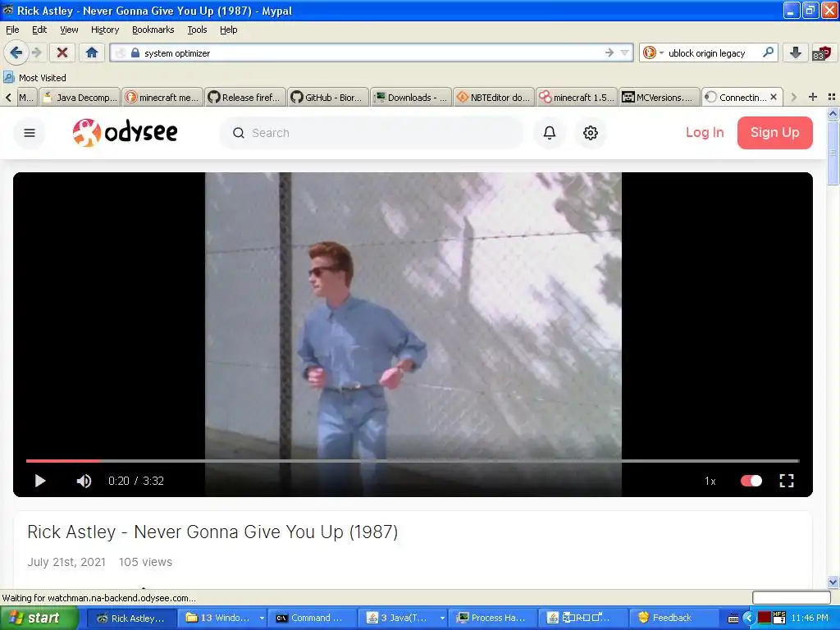The image size is (840, 630).
Task: Play the video with the play button
Action: pyautogui.click(x=40, y=481)
